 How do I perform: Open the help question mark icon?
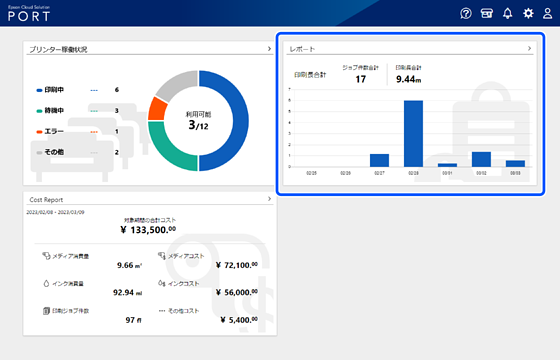[466, 14]
